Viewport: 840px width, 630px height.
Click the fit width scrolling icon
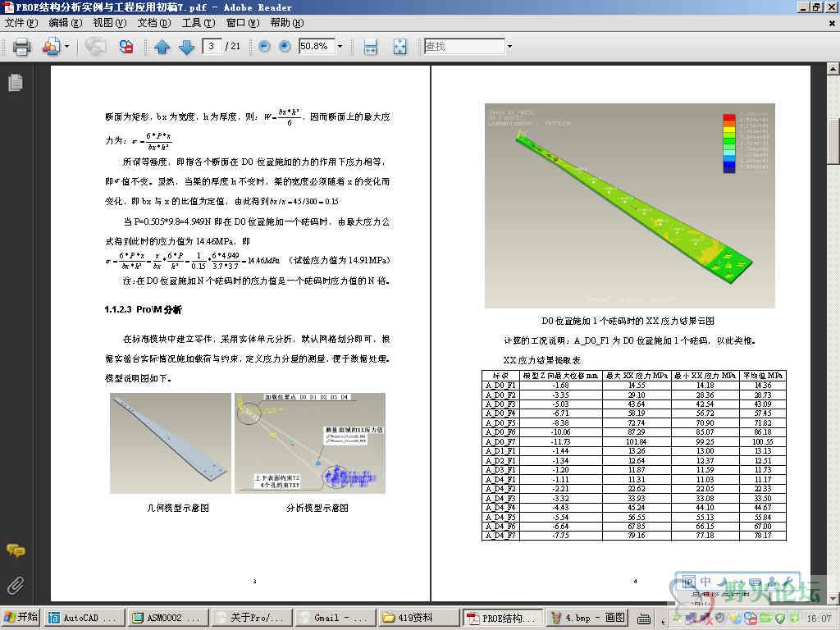click(x=370, y=47)
